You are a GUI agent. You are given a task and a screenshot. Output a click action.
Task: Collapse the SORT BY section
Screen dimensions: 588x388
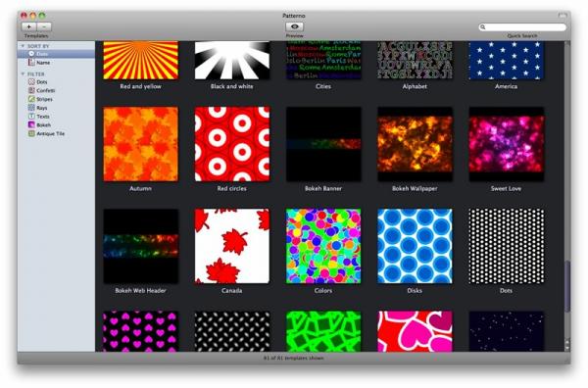tap(23, 46)
